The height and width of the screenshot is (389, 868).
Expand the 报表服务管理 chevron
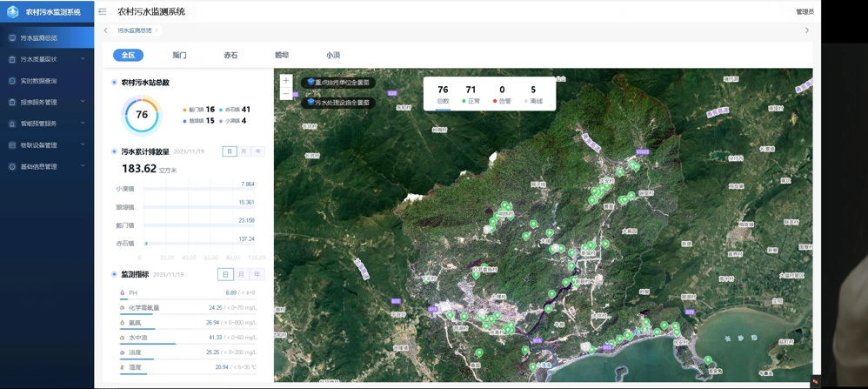83,102
